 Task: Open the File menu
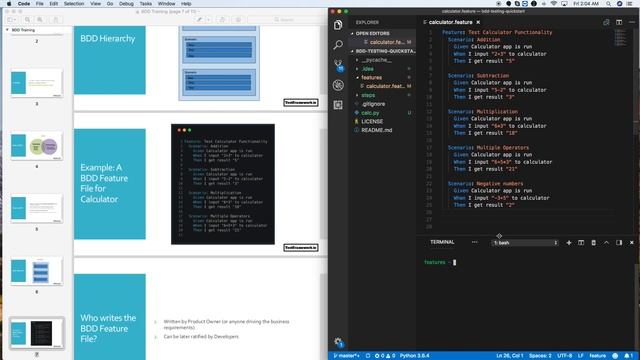[x=39, y=3]
